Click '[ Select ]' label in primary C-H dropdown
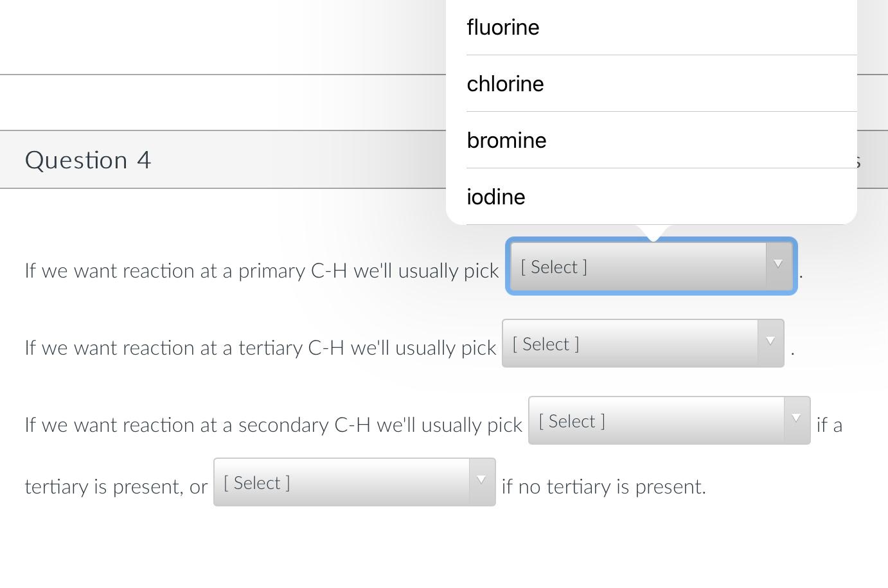The image size is (888, 588). point(554,267)
